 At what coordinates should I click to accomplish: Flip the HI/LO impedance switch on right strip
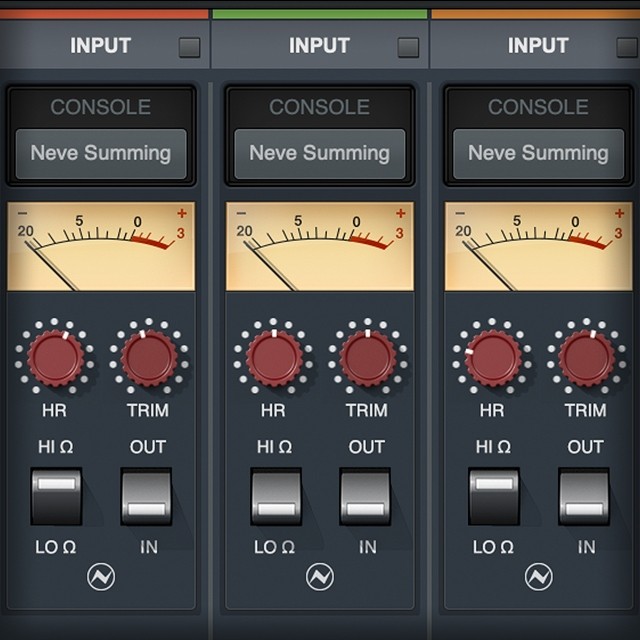493,497
